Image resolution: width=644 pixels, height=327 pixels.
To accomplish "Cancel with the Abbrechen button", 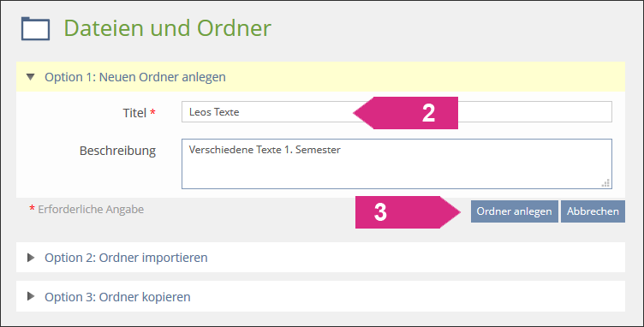I will 593,211.
